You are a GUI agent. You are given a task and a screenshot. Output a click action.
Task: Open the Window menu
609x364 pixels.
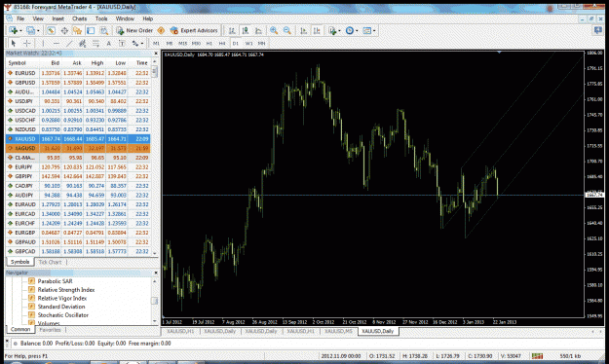coord(125,18)
